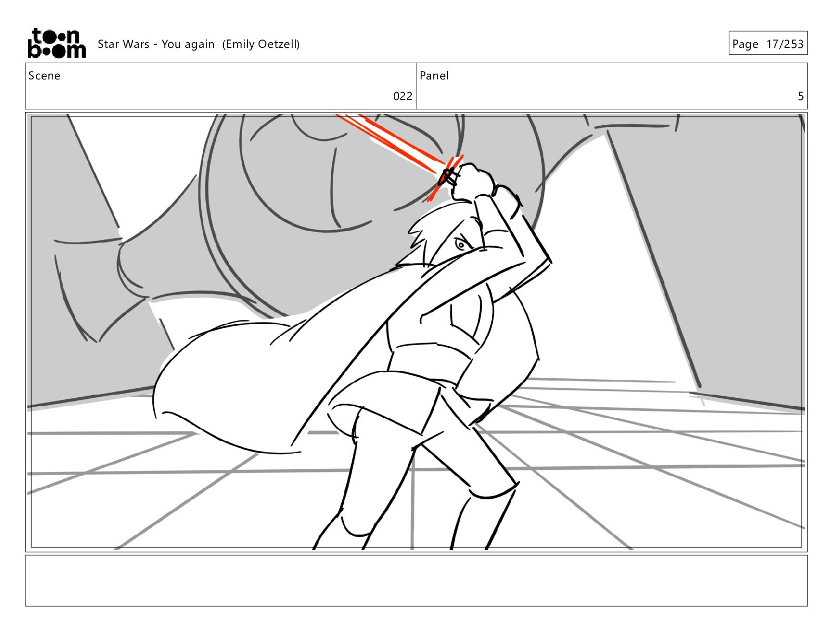
Task: Click the 'Panel' label
Action: coord(434,76)
